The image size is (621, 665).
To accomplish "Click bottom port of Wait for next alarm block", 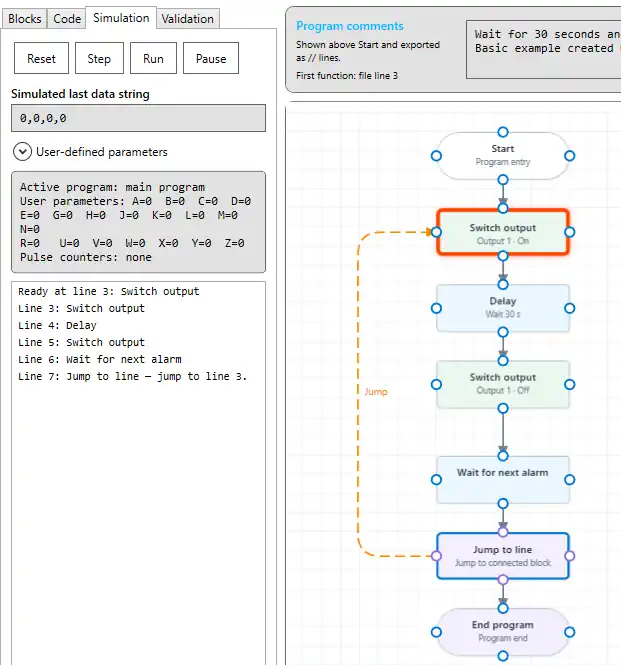I will click(x=503, y=504).
